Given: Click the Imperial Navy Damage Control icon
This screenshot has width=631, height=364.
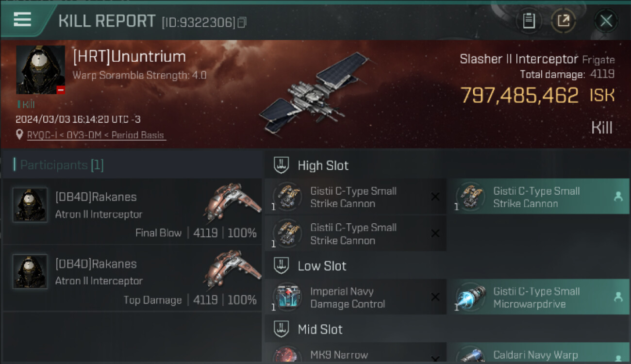Looking at the screenshot, I should [x=287, y=297].
